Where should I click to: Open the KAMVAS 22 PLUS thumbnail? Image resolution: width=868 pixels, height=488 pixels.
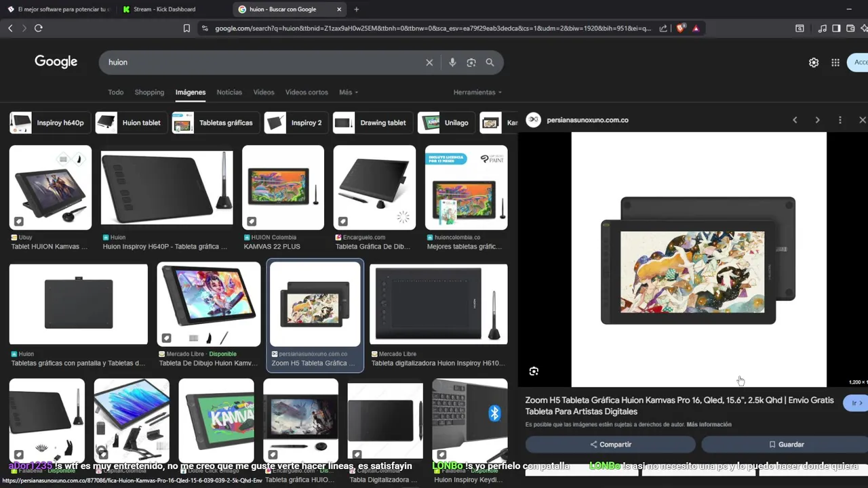283,188
